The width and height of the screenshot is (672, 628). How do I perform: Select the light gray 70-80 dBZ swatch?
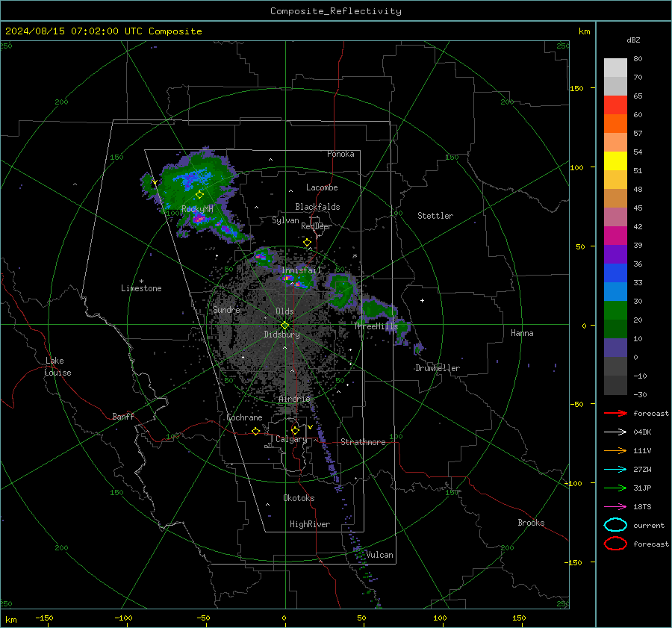click(x=615, y=68)
